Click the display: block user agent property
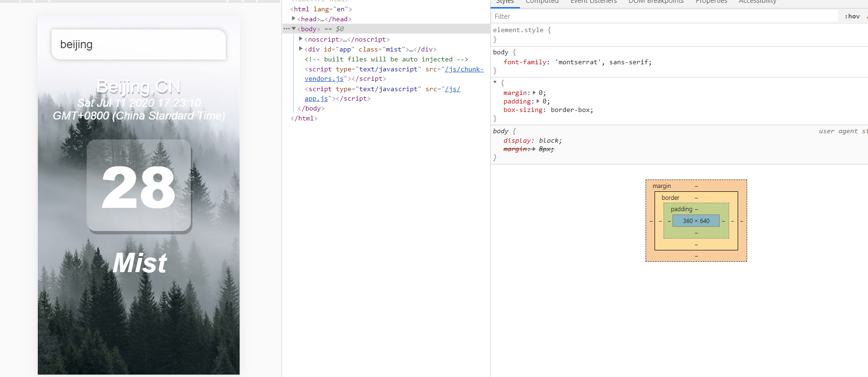This screenshot has height=377, width=868. (x=532, y=141)
